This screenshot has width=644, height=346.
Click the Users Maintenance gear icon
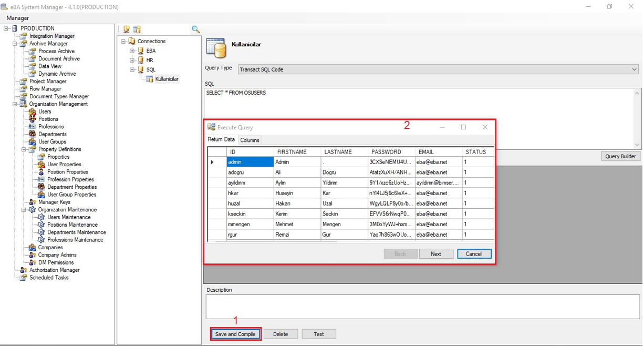click(x=41, y=217)
